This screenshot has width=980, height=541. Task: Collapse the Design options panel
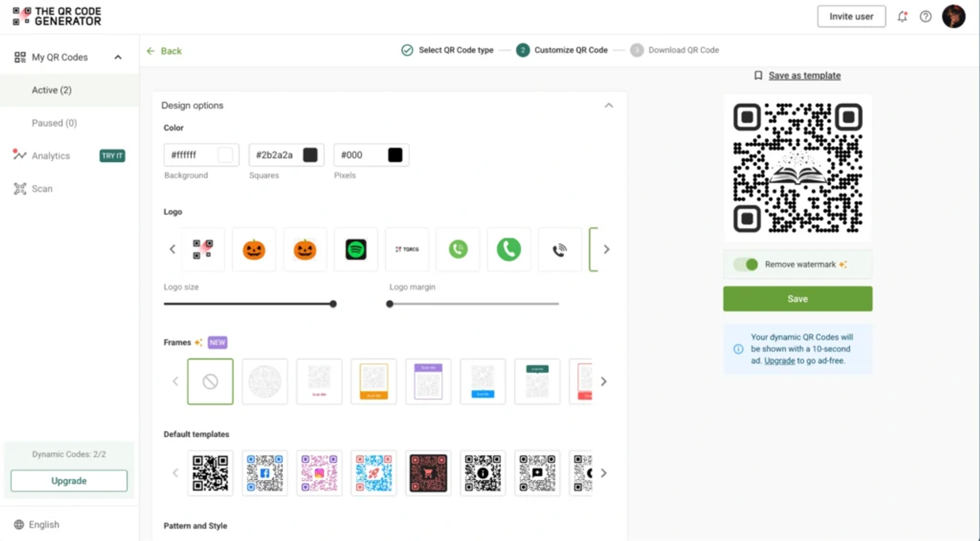(608, 105)
